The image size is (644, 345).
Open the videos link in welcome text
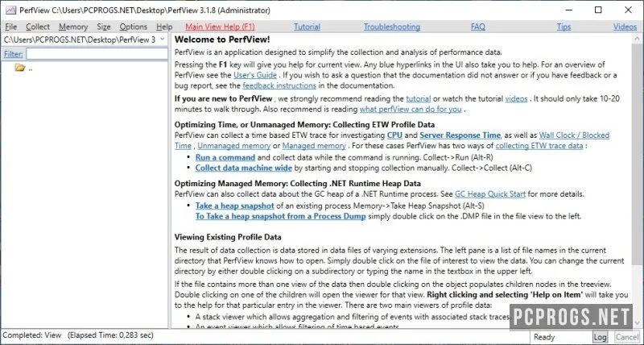click(x=516, y=98)
